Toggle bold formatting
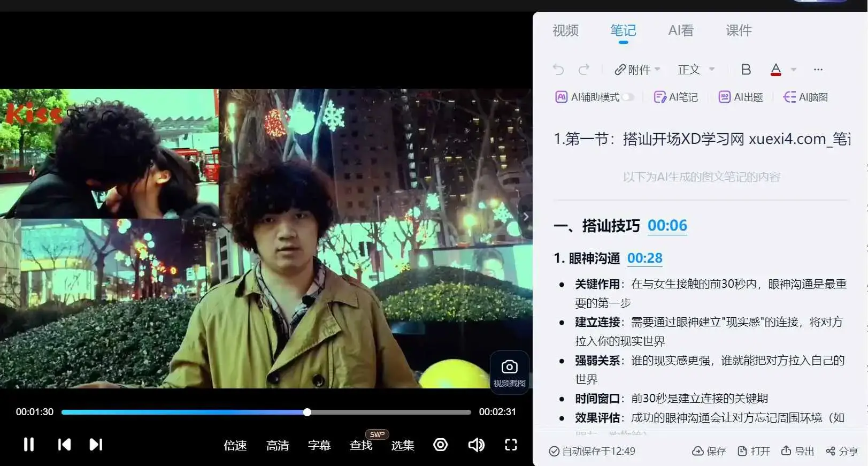Image resolution: width=868 pixels, height=466 pixels. coord(746,70)
